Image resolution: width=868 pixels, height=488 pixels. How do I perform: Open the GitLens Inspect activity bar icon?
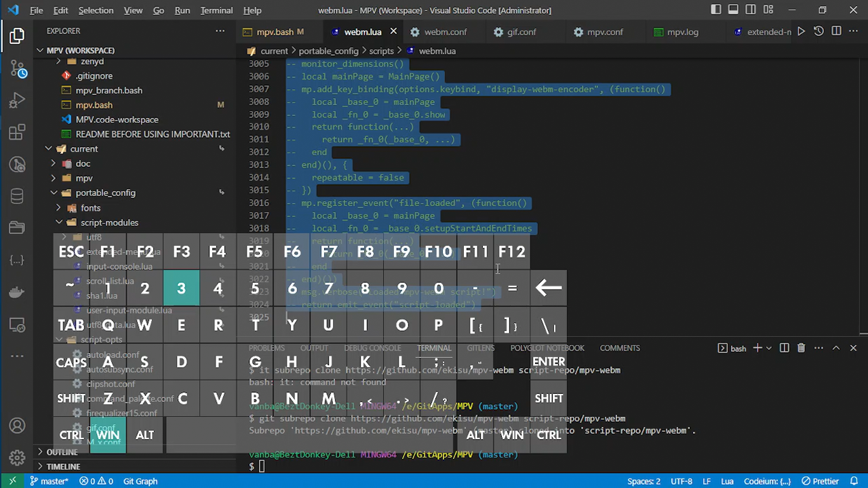coord(17,165)
